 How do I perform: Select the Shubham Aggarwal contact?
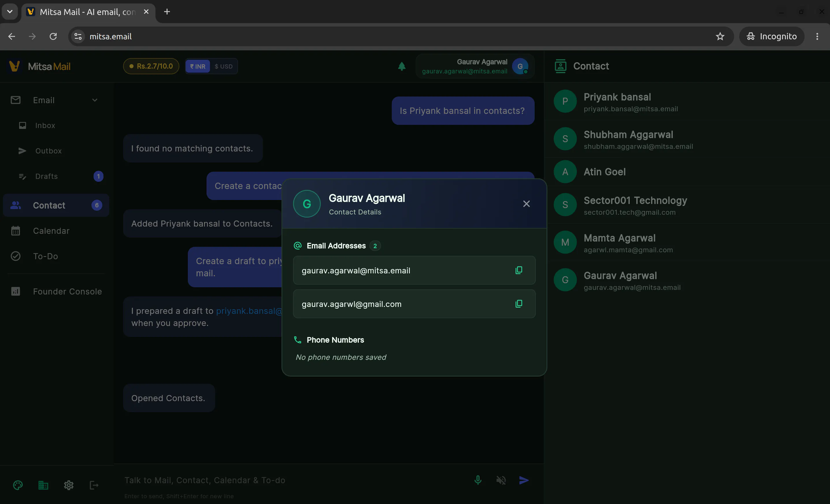coord(687,138)
